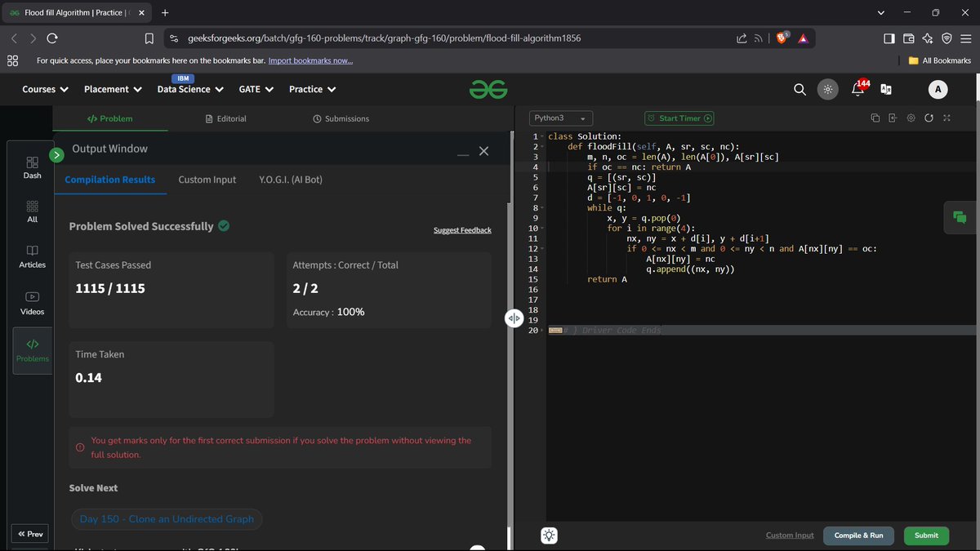Open Brave Wallet icon
Viewport: 980px width, 551px height.
[x=908, y=38]
